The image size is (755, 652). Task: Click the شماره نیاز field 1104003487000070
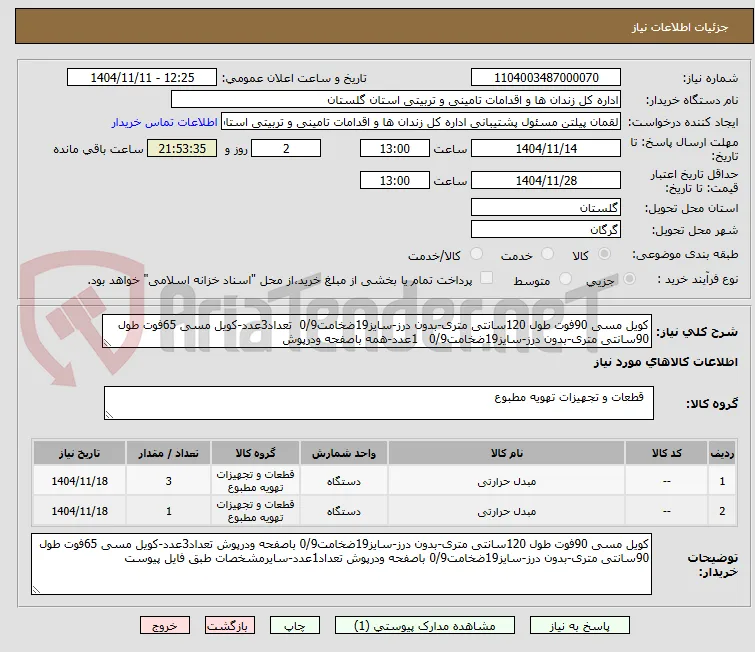[x=546, y=78]
